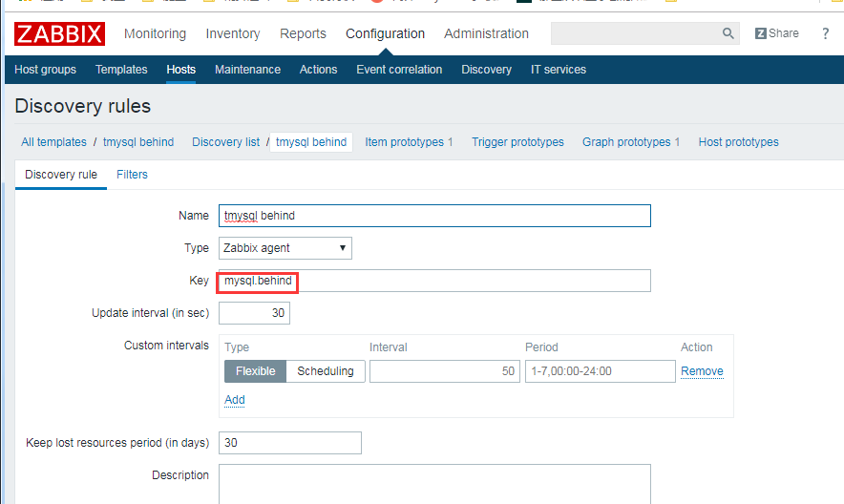Open the Type dropdown (Zabbix agent)
Viewport: 844px width, 504px height.
[285, 248]
